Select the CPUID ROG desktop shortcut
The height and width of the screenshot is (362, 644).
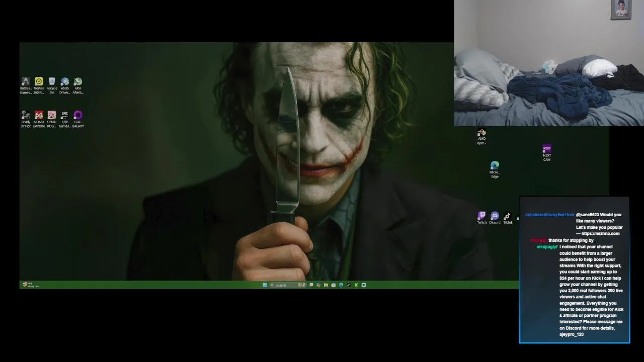[52, 119]
